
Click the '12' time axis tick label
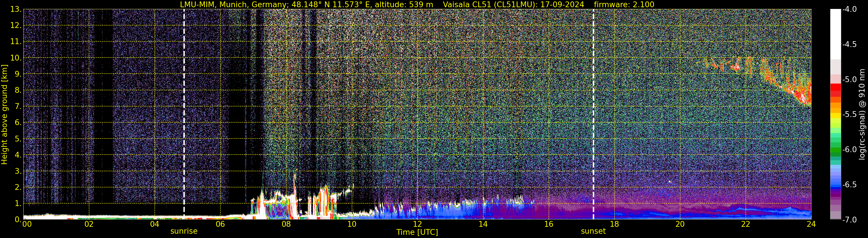click(x=417, y=224)
